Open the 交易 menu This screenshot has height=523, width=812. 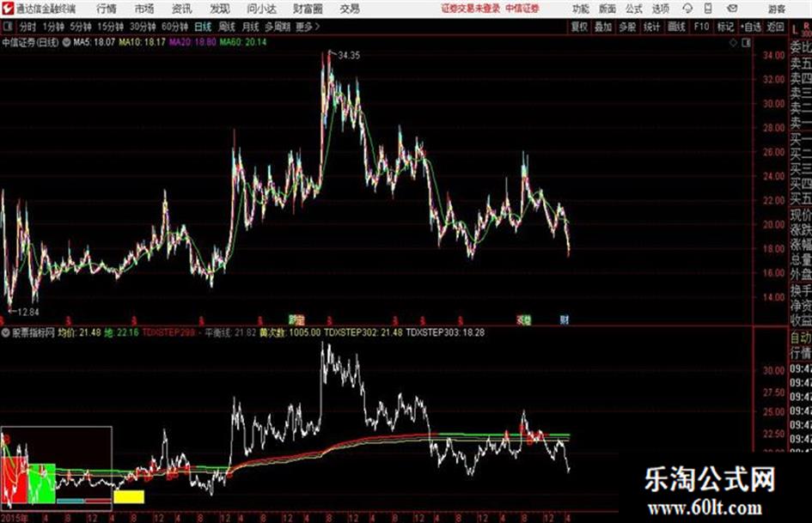coord(350,9)
